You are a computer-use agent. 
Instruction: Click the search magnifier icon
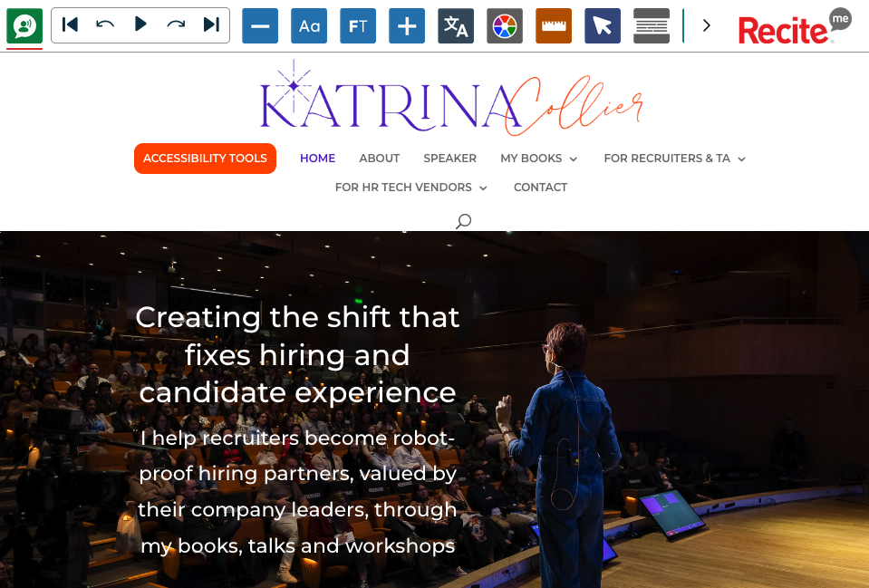pos(463,220)
